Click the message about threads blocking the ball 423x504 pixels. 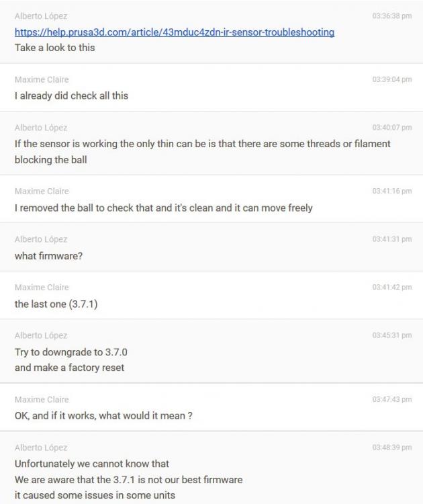coord(201,143)
